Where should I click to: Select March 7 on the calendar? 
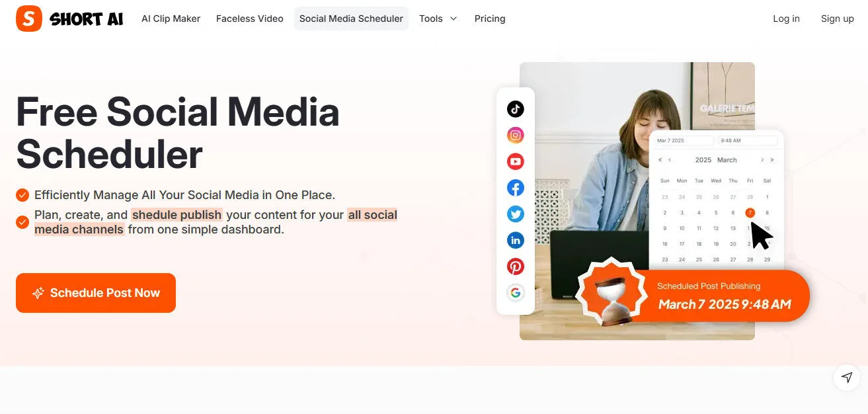(750, 212)
